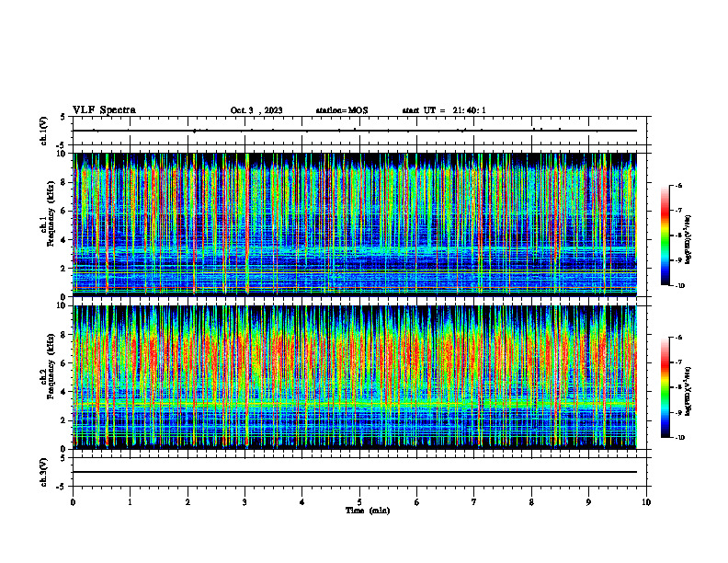This screenshot has width=728, height=563.
Task: Click time axis tick label "10"
Action: pyautogui.click(x=646, y=502)
